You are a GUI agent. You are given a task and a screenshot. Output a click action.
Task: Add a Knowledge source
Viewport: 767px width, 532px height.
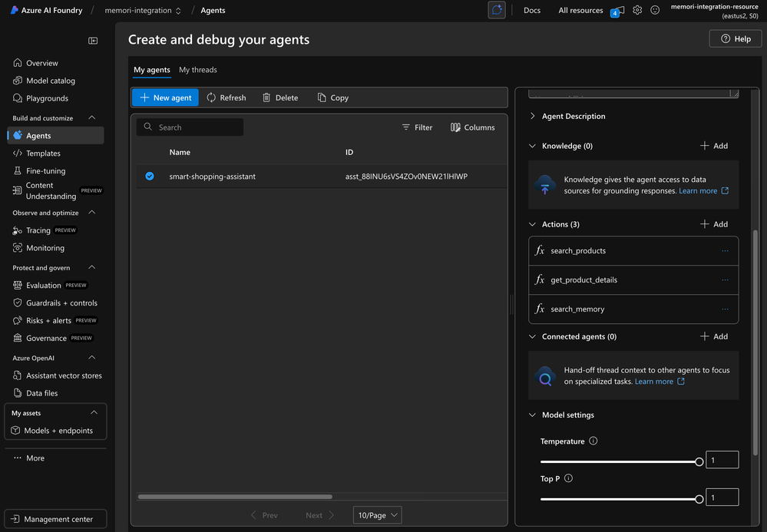[714, 146]
